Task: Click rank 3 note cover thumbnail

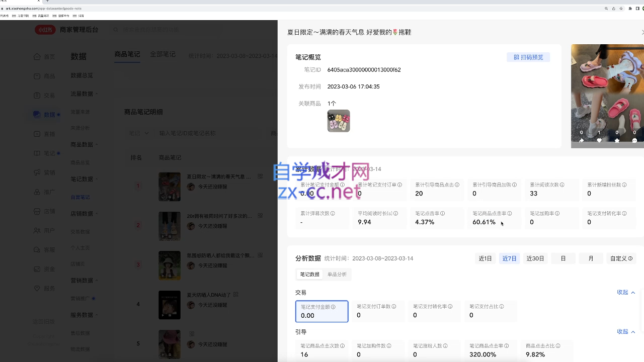Action: pos(170,265)
